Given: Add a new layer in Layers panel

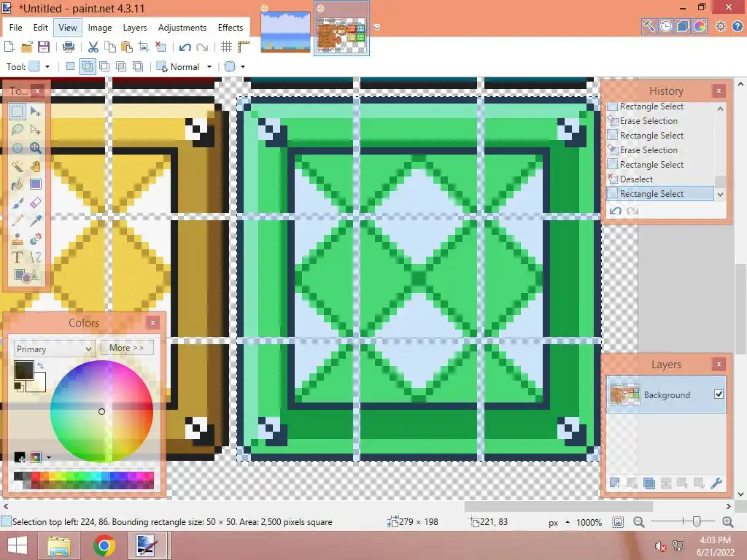Looking at the screenshot, I should [x=615, y=483].
